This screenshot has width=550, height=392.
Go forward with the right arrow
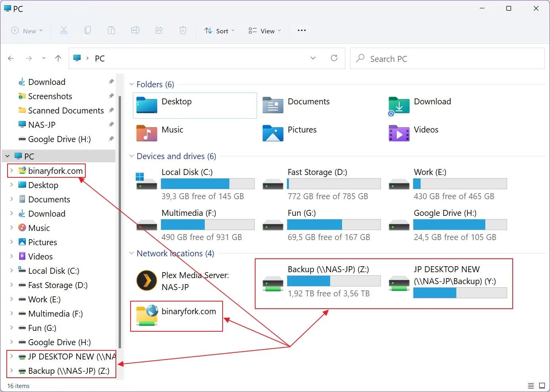click(29, 58)
